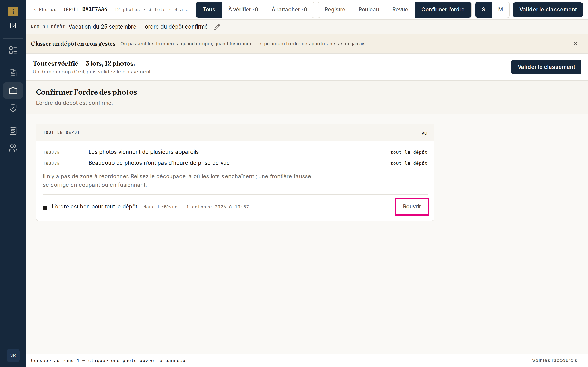588x367 pixels.
Task: Click 'Valider le classement' in summary bar
Action: 546,67
